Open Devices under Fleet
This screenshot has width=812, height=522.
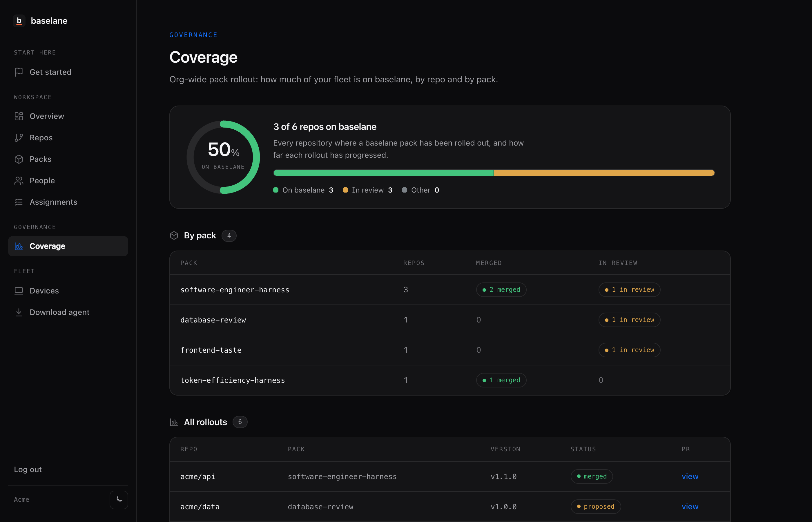click(68, 291)
